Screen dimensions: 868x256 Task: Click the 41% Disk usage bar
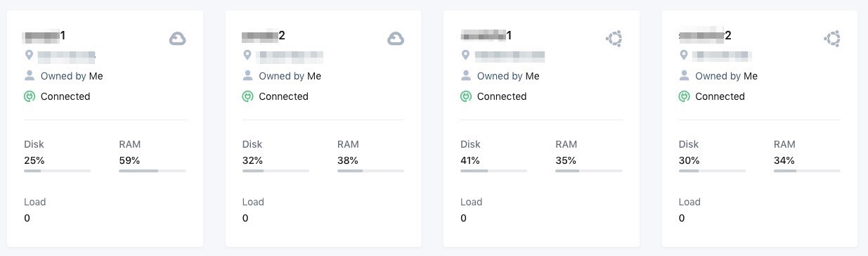point(493,171)
